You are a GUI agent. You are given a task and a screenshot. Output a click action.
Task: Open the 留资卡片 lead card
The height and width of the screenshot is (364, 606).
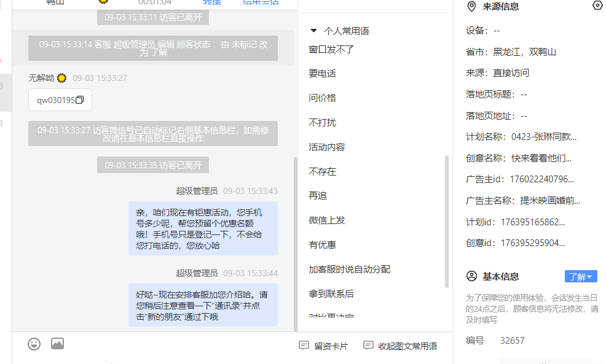(x=323, y=346)
